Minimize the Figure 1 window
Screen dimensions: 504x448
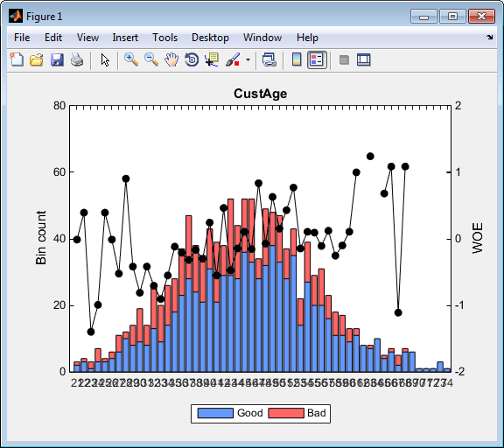[x=423, y=17]
